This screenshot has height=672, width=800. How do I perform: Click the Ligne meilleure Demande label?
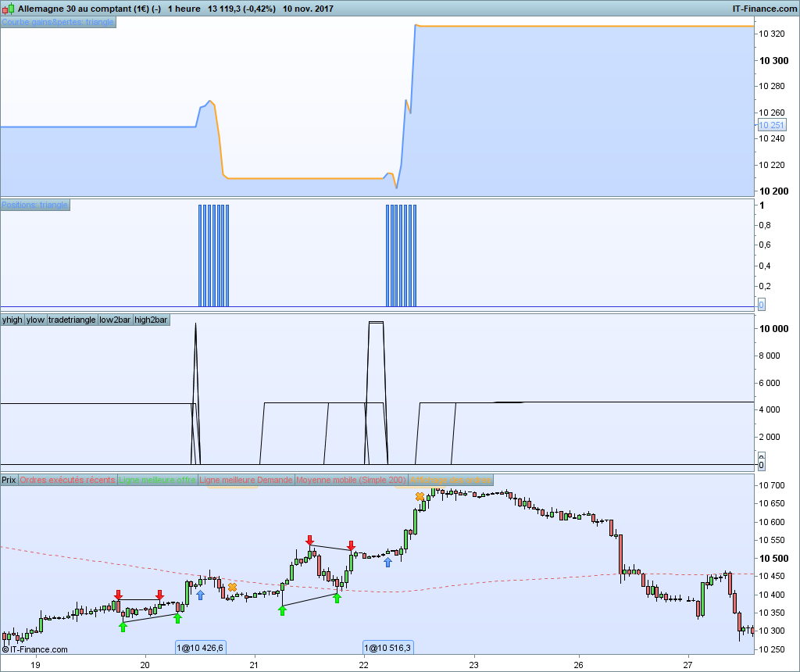(246, 480)
